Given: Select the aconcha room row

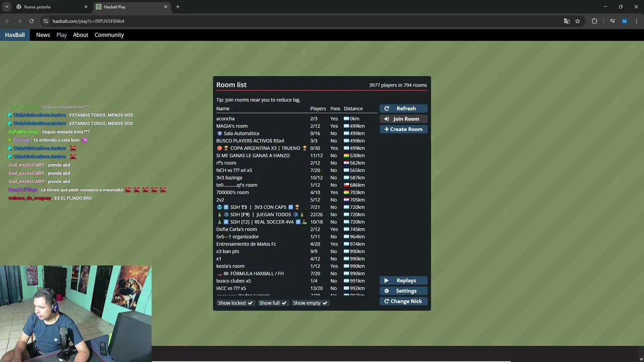Looking at the screenshot, I should coord(297,119).
